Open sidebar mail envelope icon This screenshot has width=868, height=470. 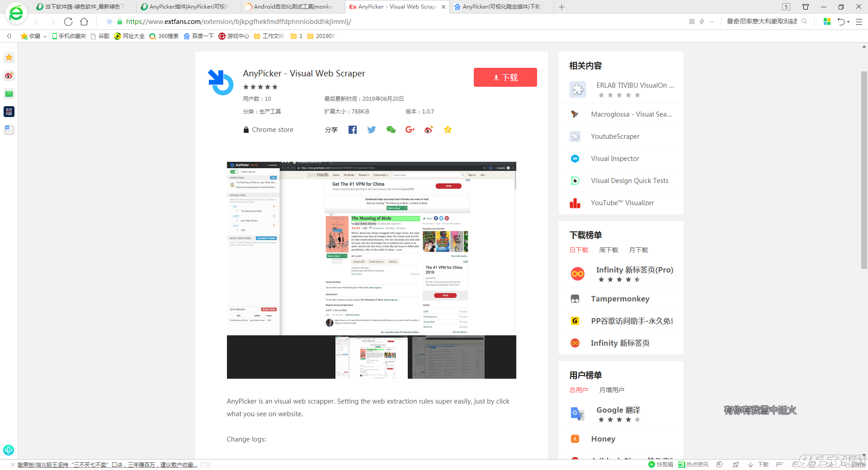[9, 94]
